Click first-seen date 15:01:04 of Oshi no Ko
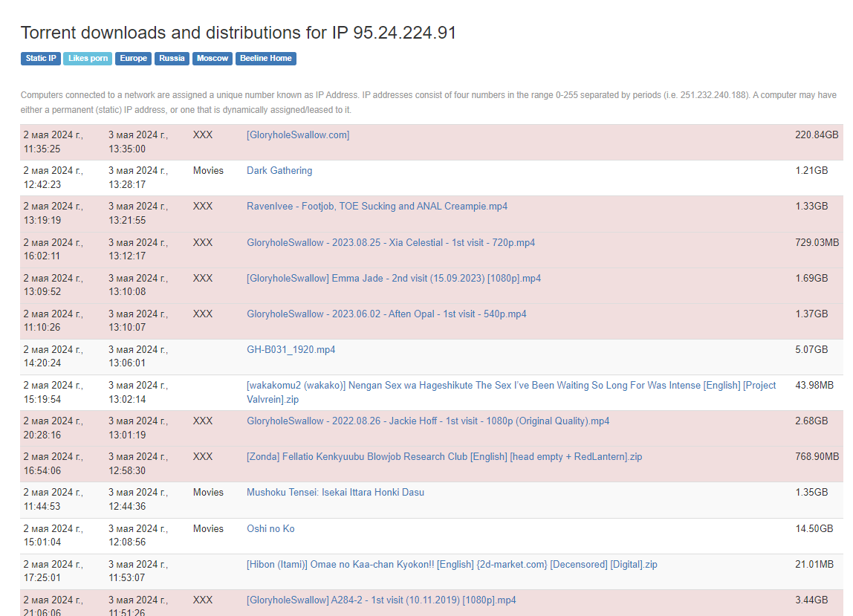This screenshot has width=853, height=616. pos(53,536)
